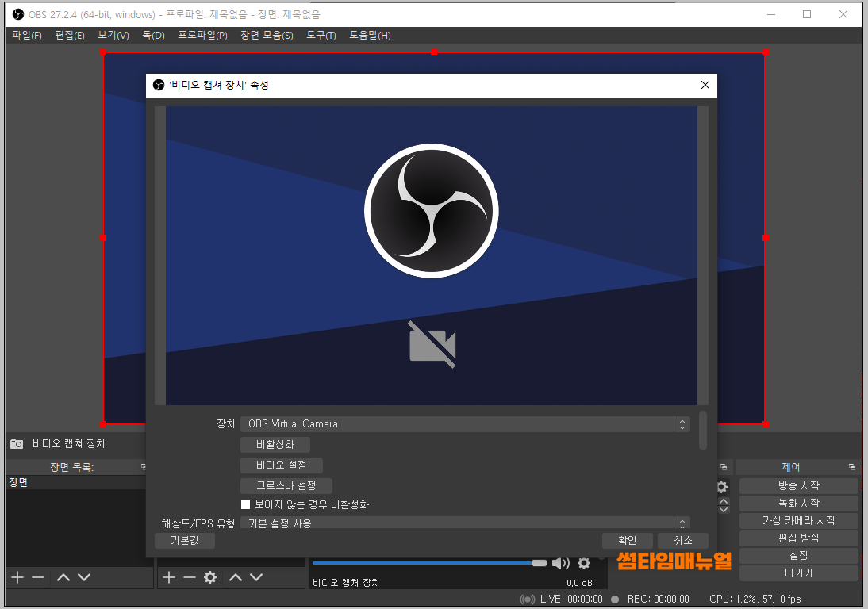Close the '비디오 캡쳐 장치' 속성 dialog

(x=705, y=85)
